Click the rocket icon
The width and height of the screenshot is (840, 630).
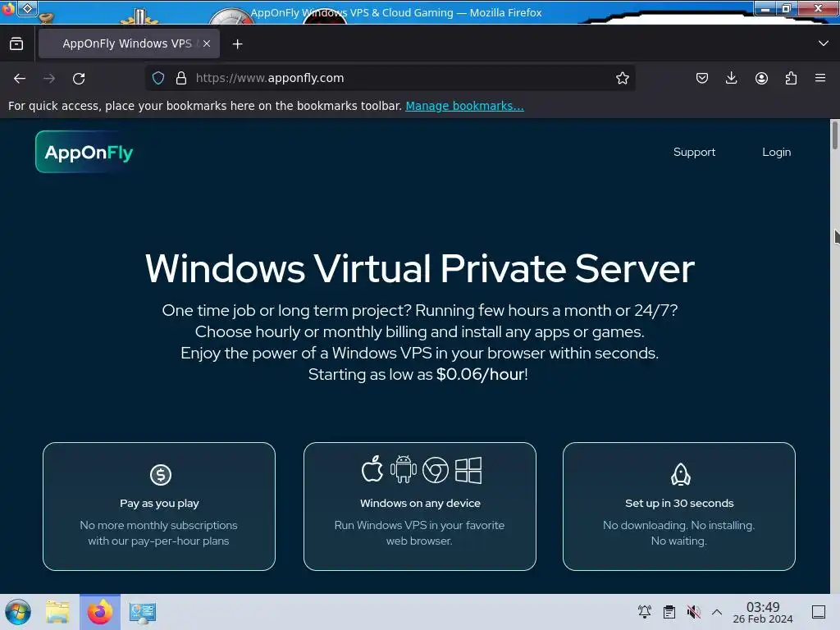[x=680, y=475]
